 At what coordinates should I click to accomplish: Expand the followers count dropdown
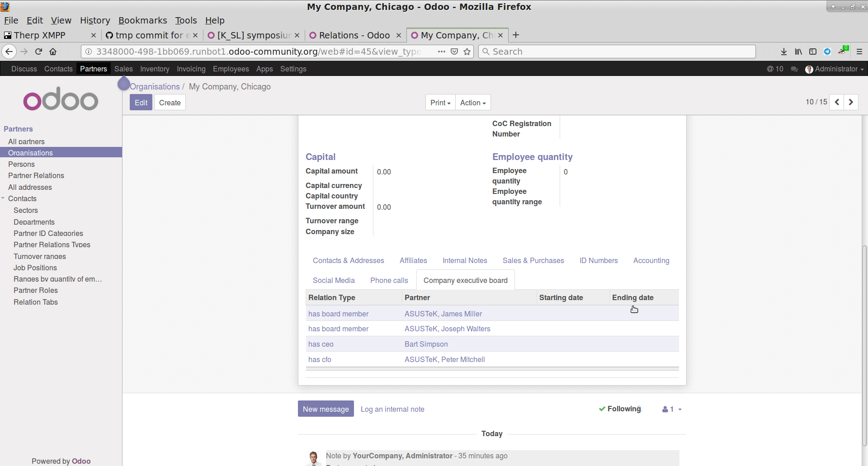click(x=672, y=409)
